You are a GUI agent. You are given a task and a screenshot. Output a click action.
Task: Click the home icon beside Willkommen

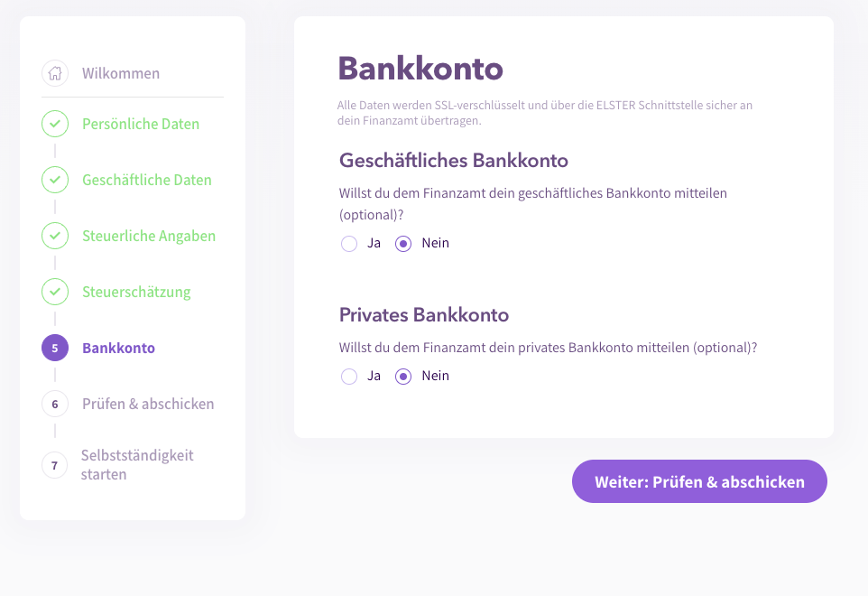coord(54,73)
